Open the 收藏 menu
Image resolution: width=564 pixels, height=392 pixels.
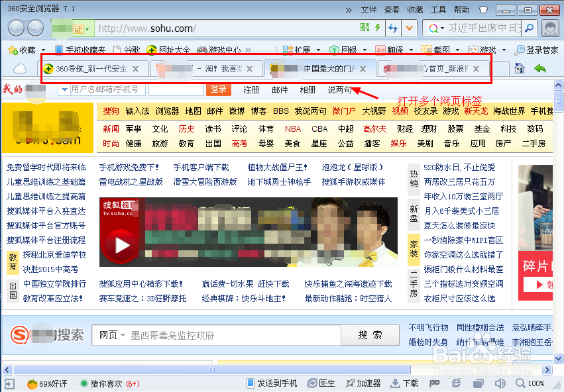[415, 10]
